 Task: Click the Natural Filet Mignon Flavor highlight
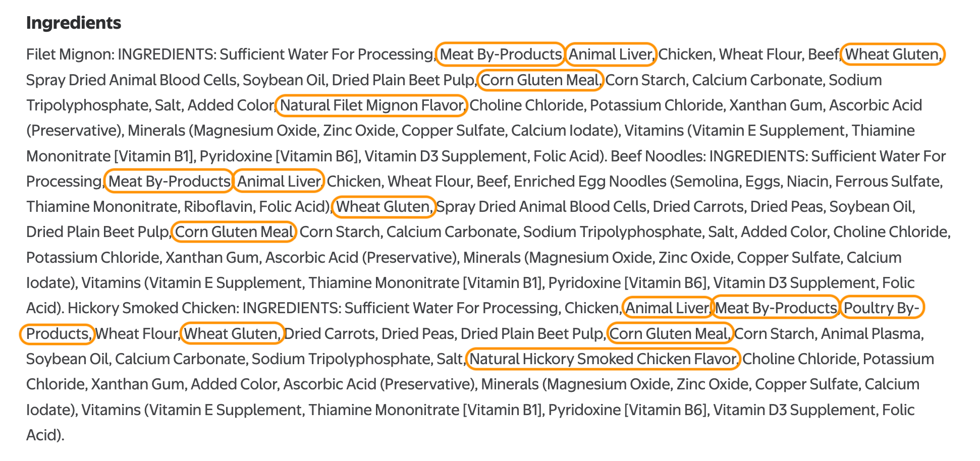tap(371, 105)
